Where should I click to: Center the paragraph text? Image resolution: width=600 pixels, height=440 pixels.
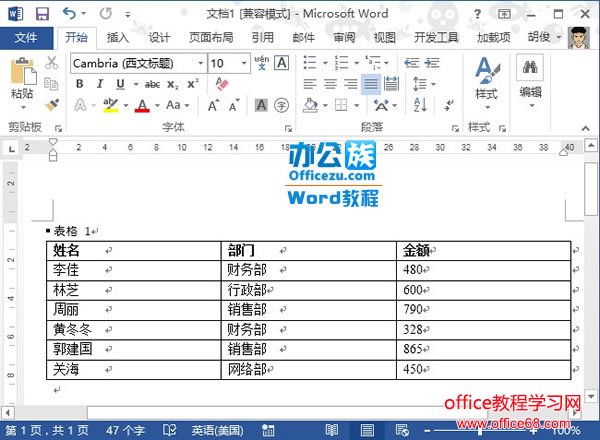click(x=330, y=84)
